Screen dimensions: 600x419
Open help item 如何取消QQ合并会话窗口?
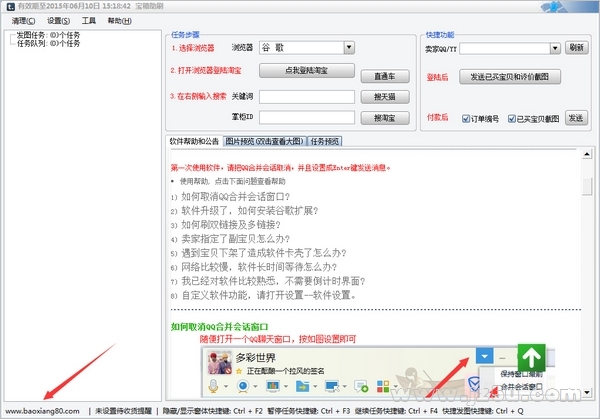235,197
